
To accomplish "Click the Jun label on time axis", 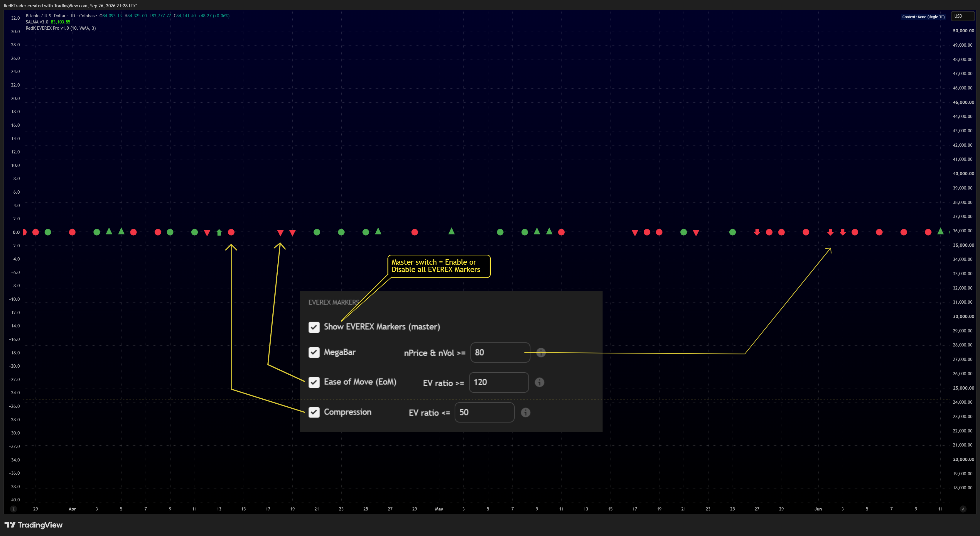I will pyautogui.click(x=818, y=509).
